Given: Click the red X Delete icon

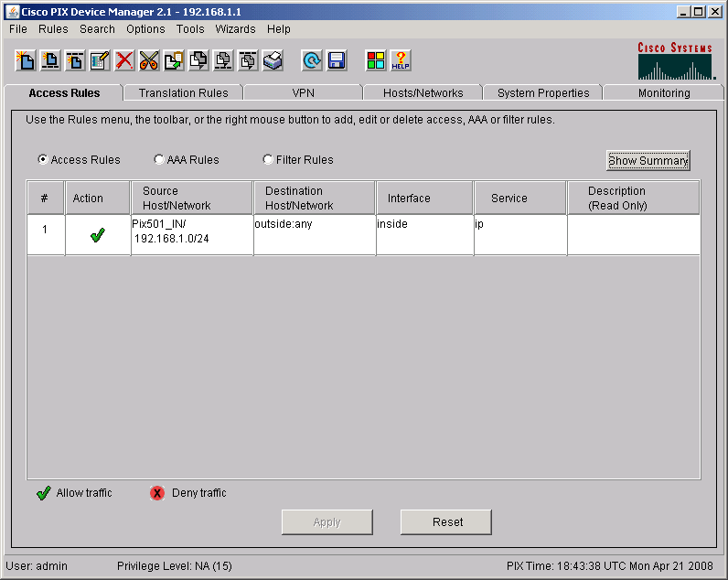Looking at the screenshot, I should pos(124,60).
